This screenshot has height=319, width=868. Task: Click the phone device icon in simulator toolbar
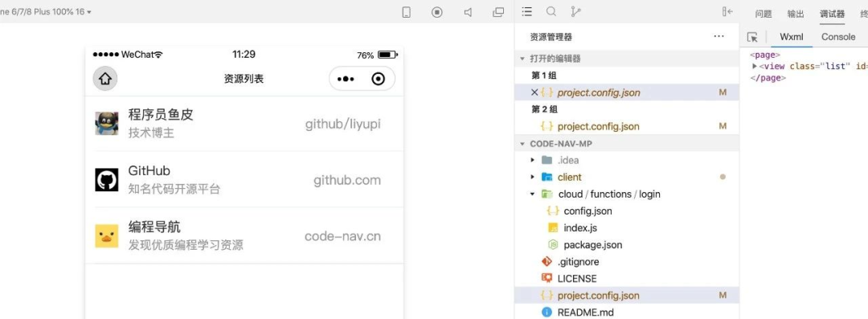(x=407, y=12)
